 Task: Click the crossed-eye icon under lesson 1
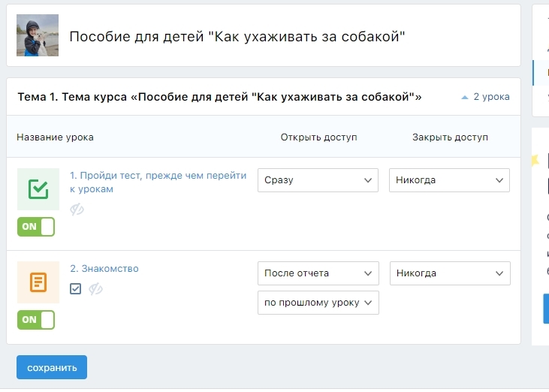(x=76, y=210)
